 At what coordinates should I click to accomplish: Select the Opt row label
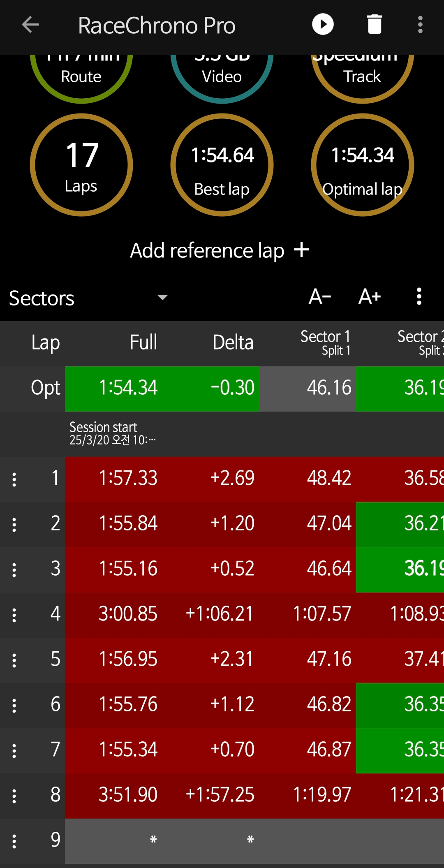pos(46,389)
